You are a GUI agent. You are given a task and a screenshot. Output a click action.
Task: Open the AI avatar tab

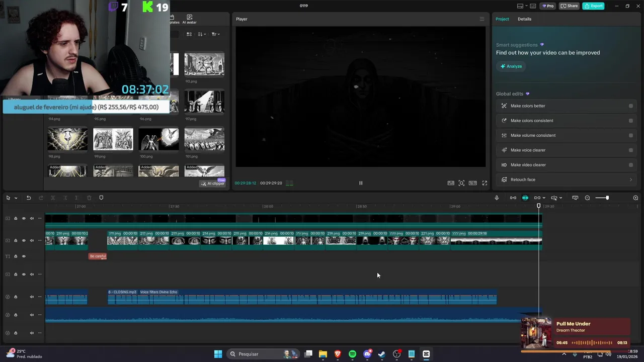point(189,20)
